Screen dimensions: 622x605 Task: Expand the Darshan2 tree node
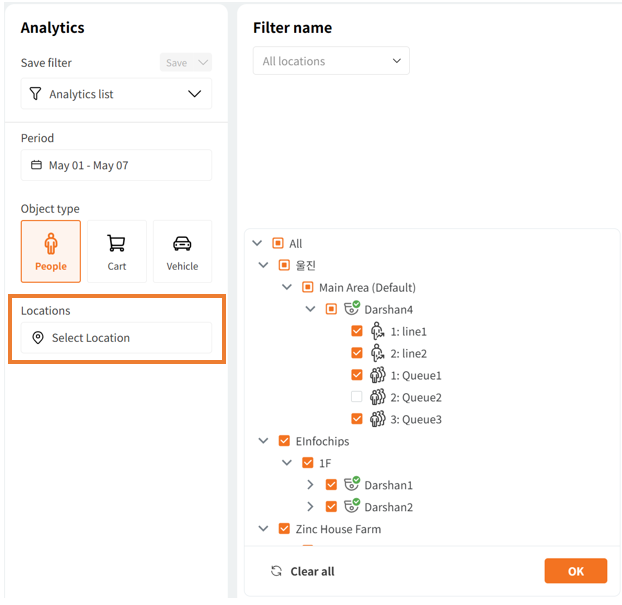pyautogui.click(x=310, y=506)
